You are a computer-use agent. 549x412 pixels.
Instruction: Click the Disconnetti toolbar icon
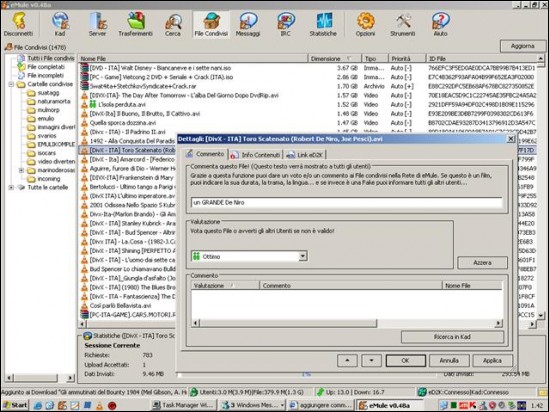coord(19,24)
